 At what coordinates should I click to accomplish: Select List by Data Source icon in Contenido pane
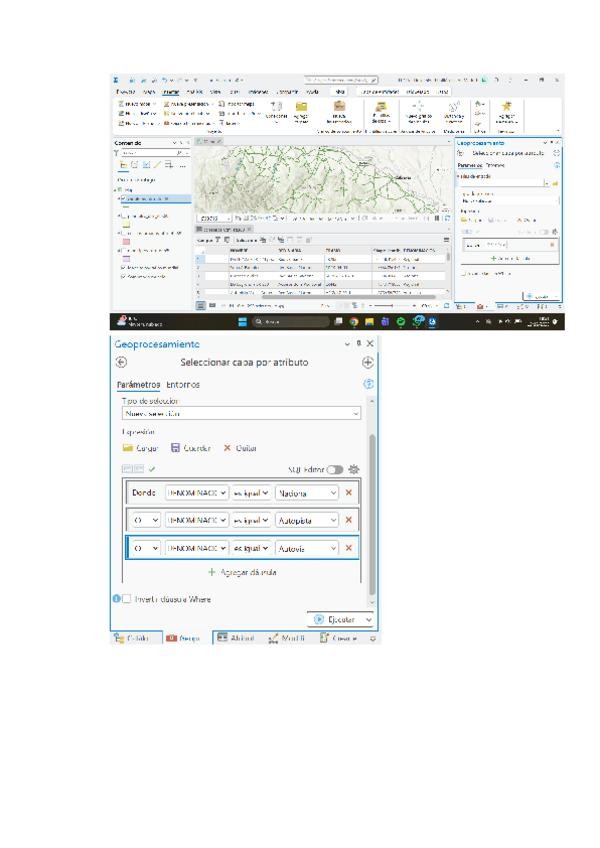pos(135,164)
